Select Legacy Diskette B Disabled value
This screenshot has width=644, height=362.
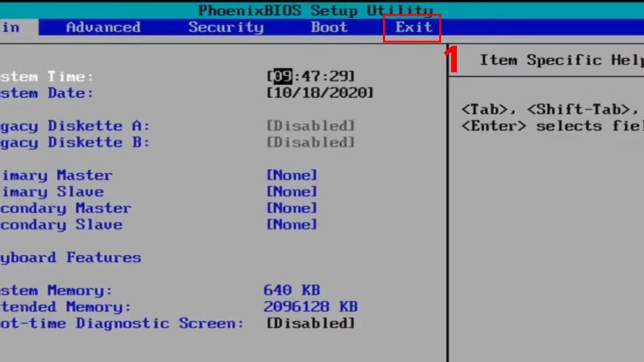(x=311, y=143)
